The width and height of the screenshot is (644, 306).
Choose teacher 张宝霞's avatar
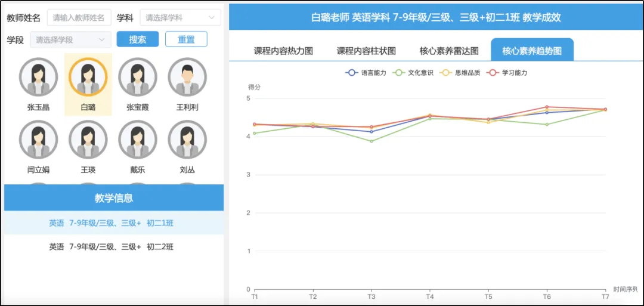tap(138, 77)
